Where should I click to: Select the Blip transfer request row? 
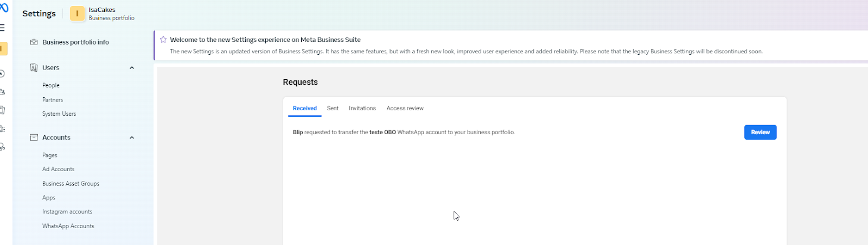[x=534, y=132]
